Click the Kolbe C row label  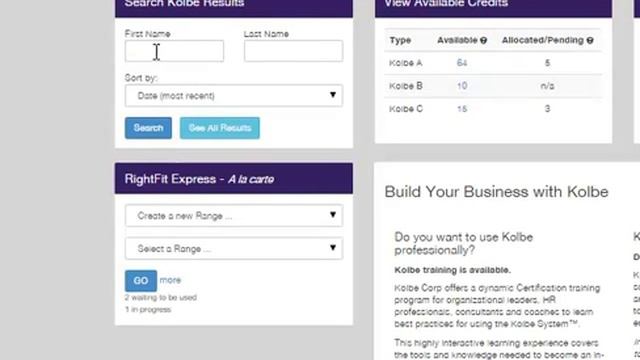tap(406, 109)
